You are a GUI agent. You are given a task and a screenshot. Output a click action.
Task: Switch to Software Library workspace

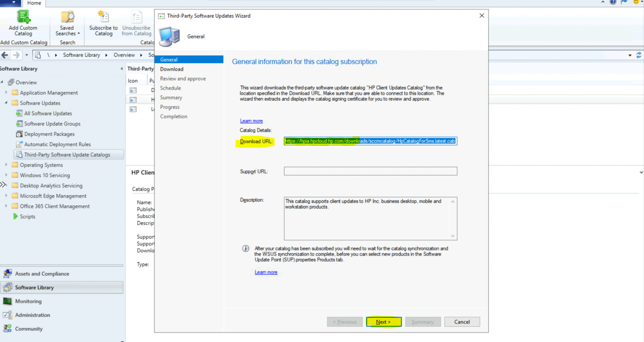click(x=61, y=287)
